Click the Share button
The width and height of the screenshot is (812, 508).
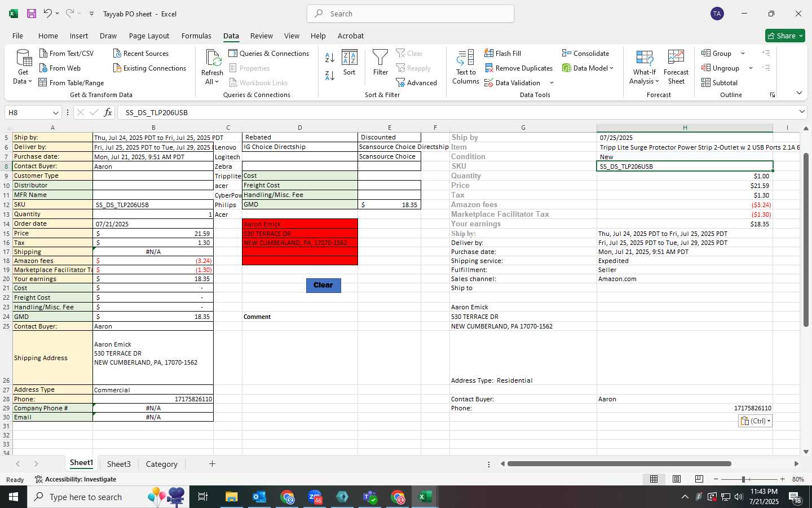[785, 36]
